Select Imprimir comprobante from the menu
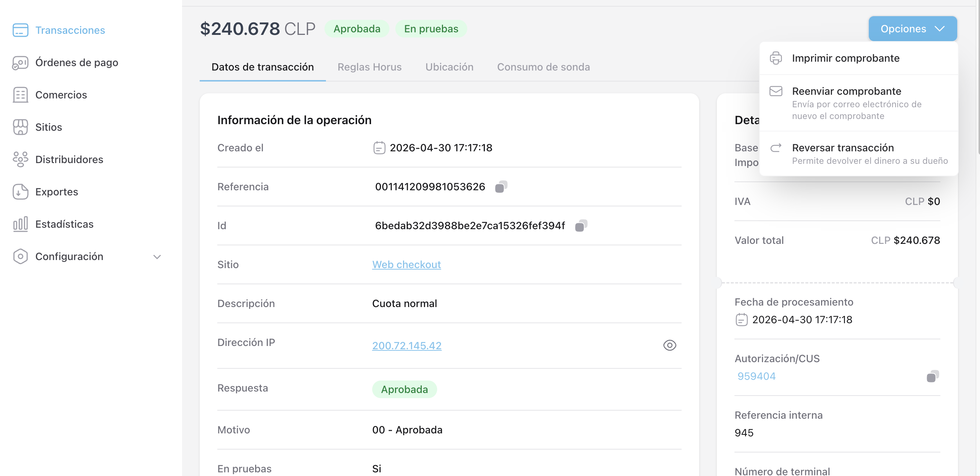Viewport: 980px width, 476px height. pos(858,58)
